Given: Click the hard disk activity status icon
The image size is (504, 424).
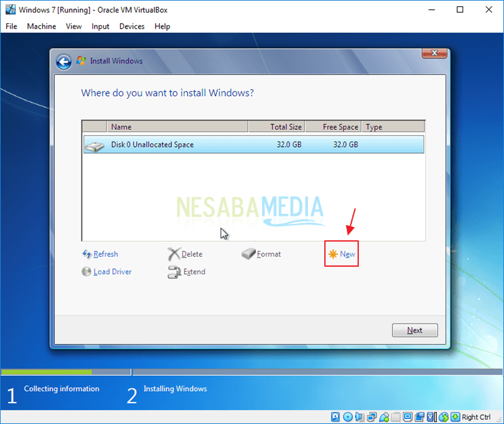Looking at the screenshot, I should coord(336,417).
